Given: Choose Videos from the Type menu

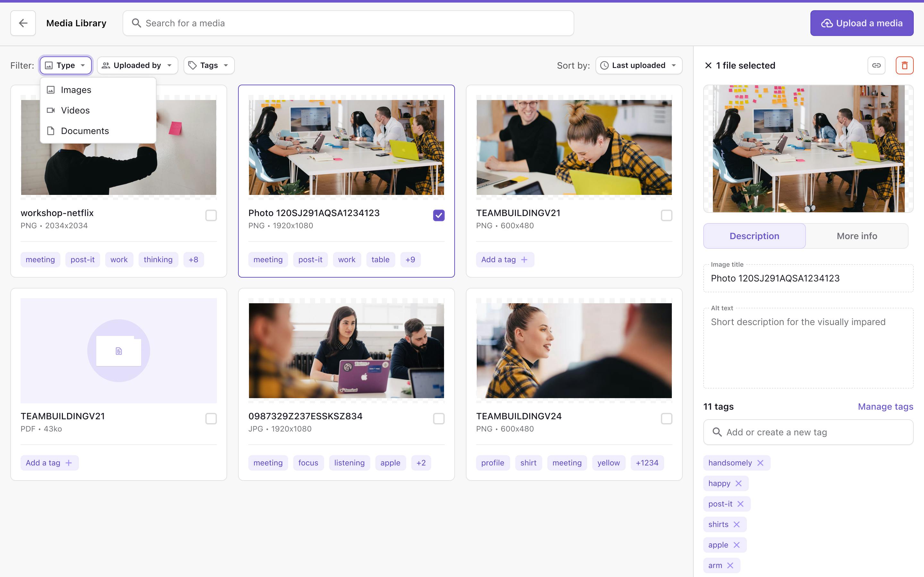Looking at the screenshot, I should (x=75, y=110).
